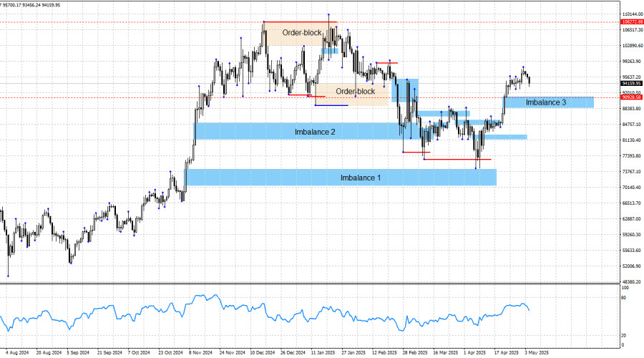Click the 81130.40 price axis value

(x=632, y=140)
